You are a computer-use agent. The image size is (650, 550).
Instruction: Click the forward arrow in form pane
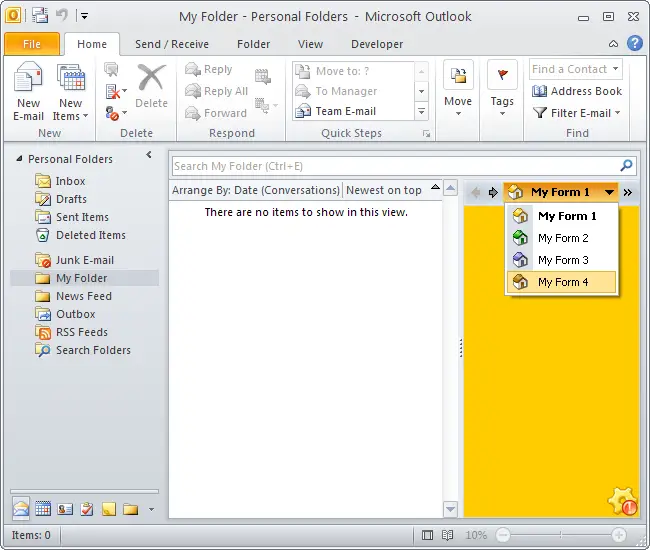pyautogui.click(x=492, y=192)
